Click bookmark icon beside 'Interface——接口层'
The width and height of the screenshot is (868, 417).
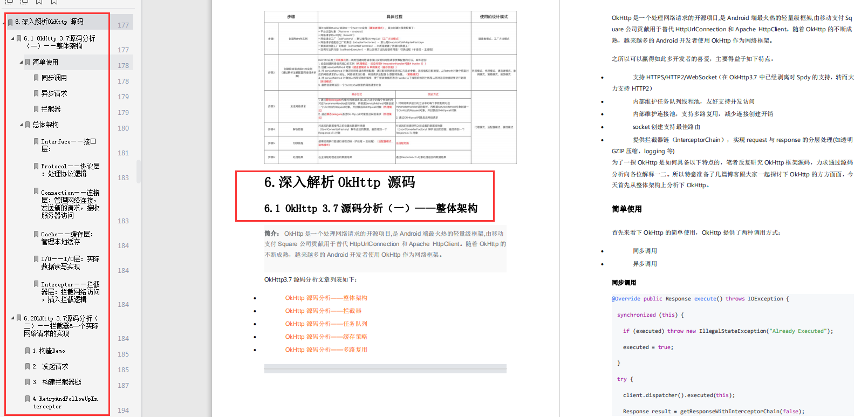(36, 141)
